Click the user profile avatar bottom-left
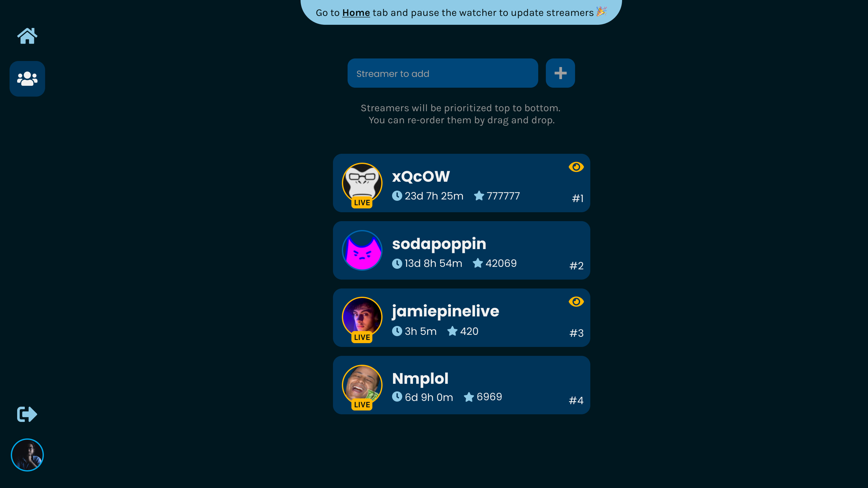Viewport: 868px width, 488px height. (27, 455)
